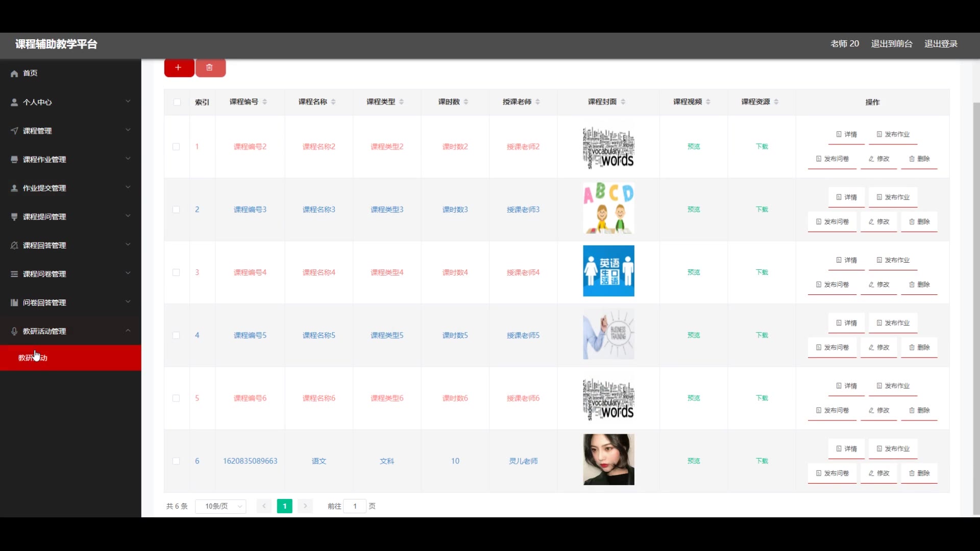Click the ABCD course cover thumbnail
Image resolution: width=980 pixels, height=551 pixels.
pos(608,208)
